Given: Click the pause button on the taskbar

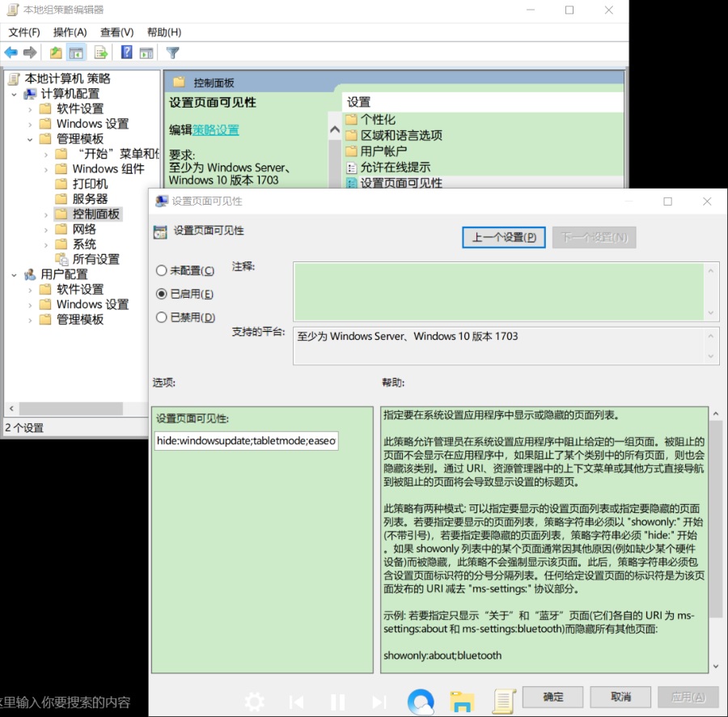Looking at the screenshot, I should tap(337, 702).
